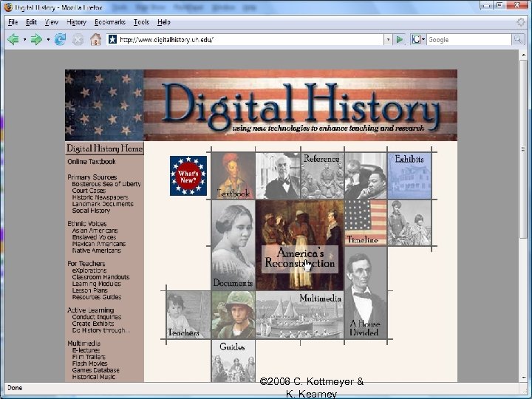
Task: Open Boisterous Sea of Liberty link
Action: pos(106,184)
